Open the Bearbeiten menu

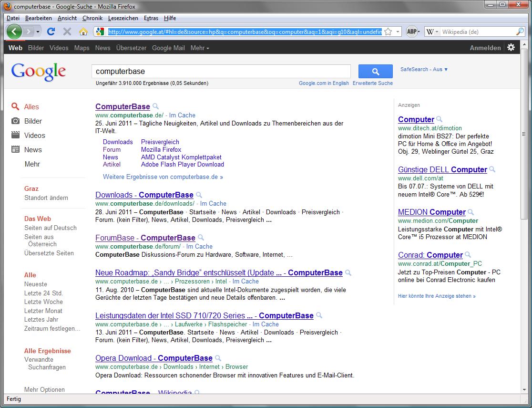coord(38,18)
